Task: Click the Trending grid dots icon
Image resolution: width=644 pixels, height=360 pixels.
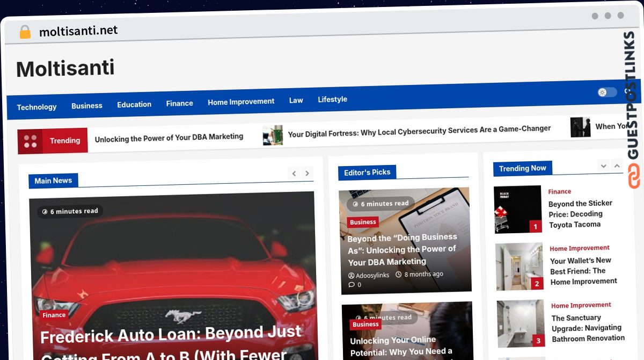Action: [30, 141]
